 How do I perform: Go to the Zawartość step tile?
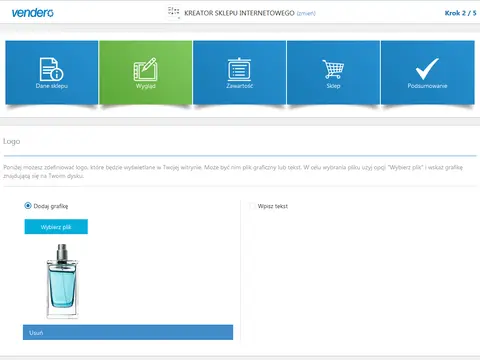(239, 73)
